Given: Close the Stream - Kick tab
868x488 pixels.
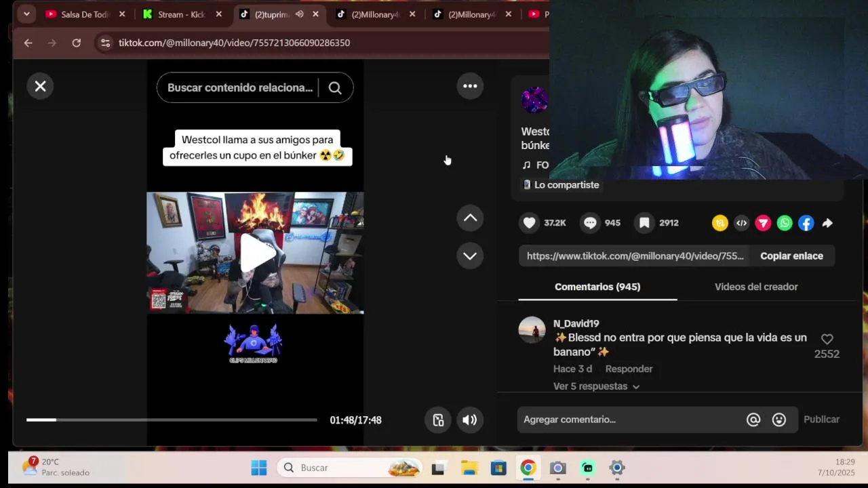Looking at the screenshot, I should 218,14.
